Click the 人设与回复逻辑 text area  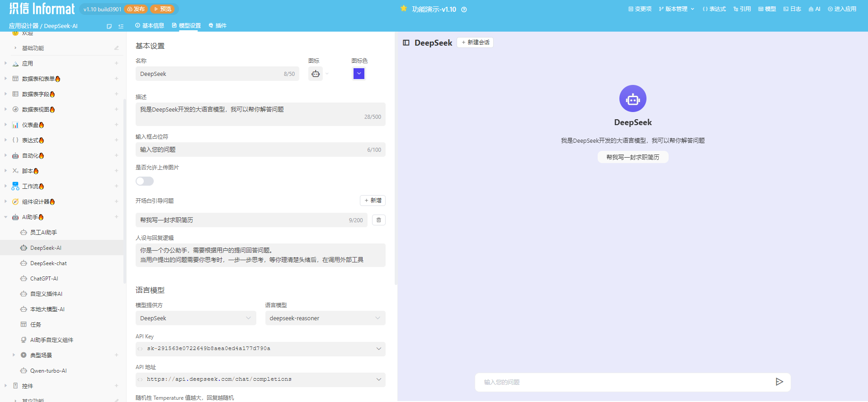[x=260, y=255]
